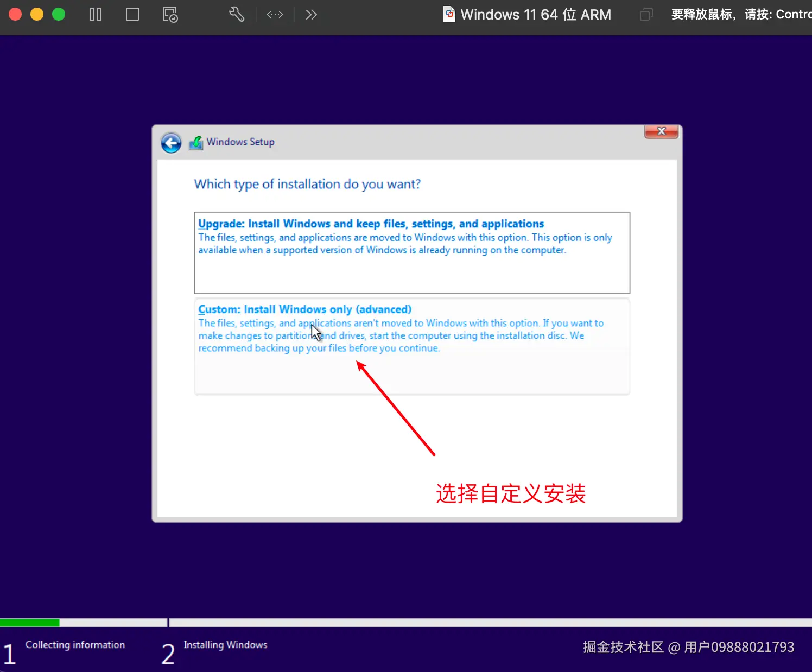Viewport: 812px width, 672px height.
Task: Click the "Windows 11 64 位 ARM" window title
Action: 536,15
